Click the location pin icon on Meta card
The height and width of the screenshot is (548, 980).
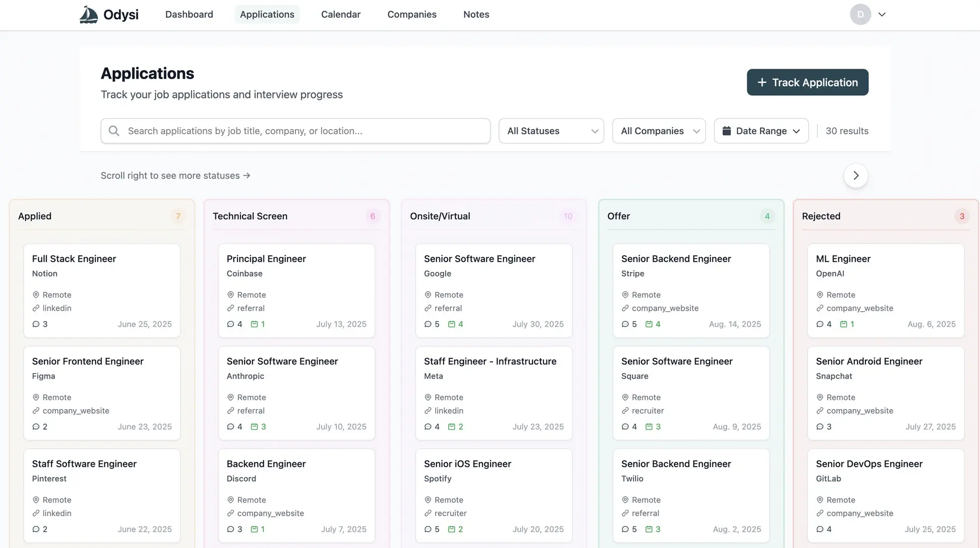[428, 397]
